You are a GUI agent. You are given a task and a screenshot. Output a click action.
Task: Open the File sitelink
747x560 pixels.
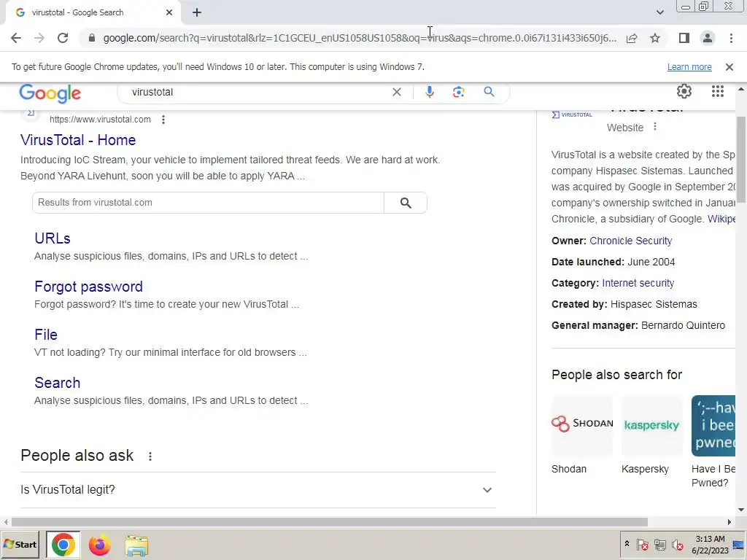pyautogui.click(x=46, y=335)
